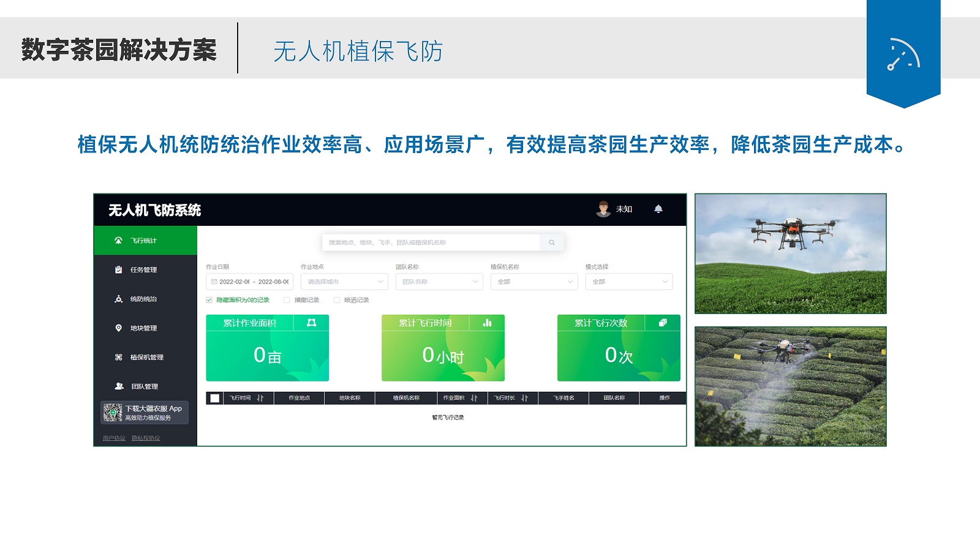Click the 作业日期 date range field
Screen dimensions: 980x551
click(x=249, y=282)
